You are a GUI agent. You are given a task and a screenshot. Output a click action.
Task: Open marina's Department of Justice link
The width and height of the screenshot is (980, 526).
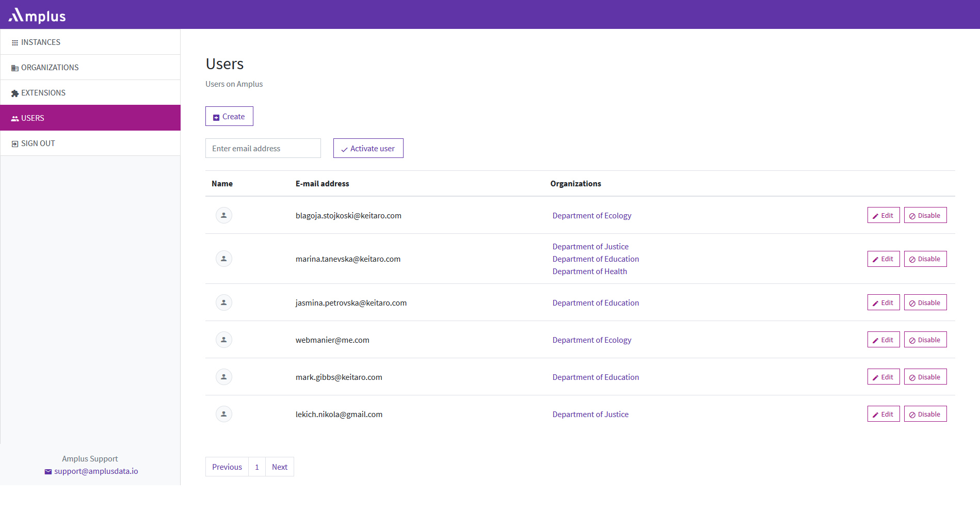[x=590, y=246]
